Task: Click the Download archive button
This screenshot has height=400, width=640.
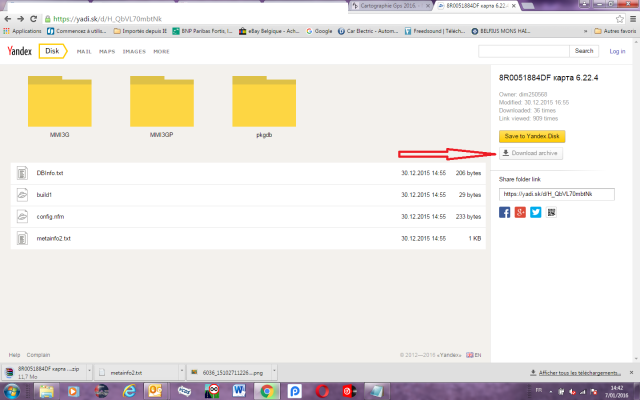Action: [531, 153]
